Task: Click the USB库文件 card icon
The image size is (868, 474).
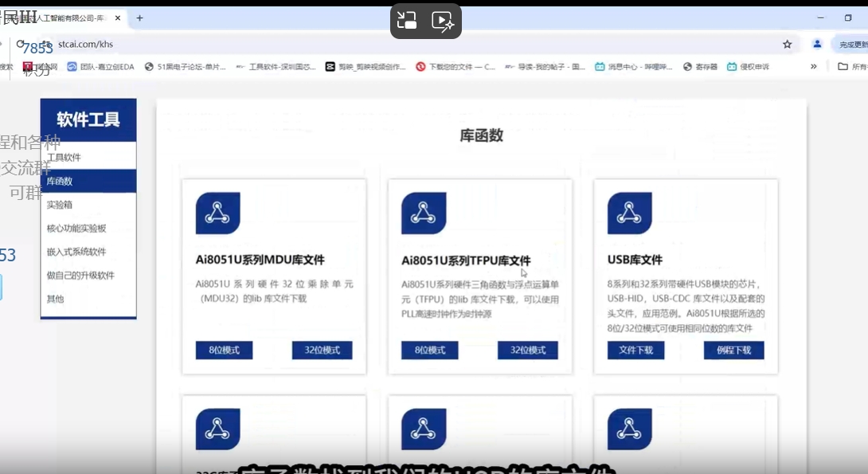Action: click(x=629, y=213)
